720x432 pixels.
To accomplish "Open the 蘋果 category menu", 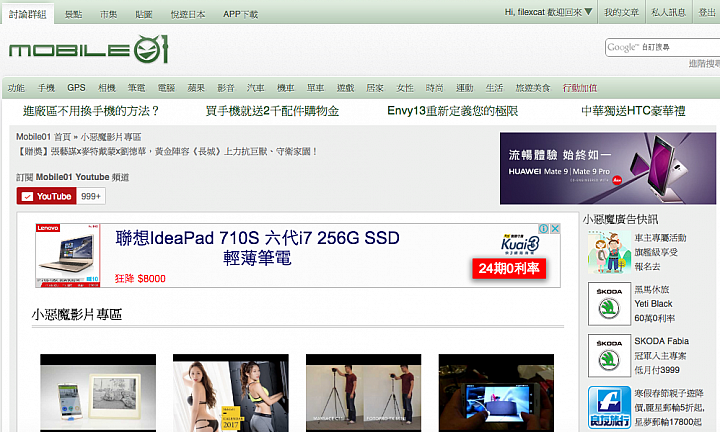I will pyautogui.click(x=196, y=88).
